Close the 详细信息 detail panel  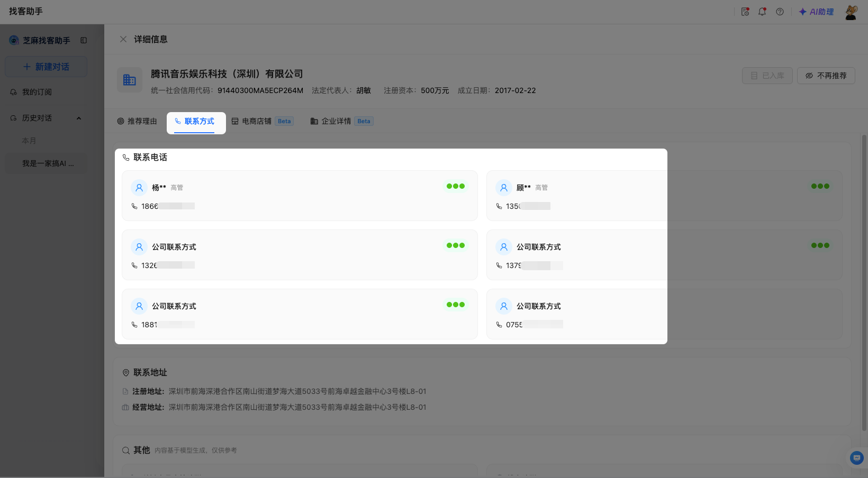tap(123, 39)
